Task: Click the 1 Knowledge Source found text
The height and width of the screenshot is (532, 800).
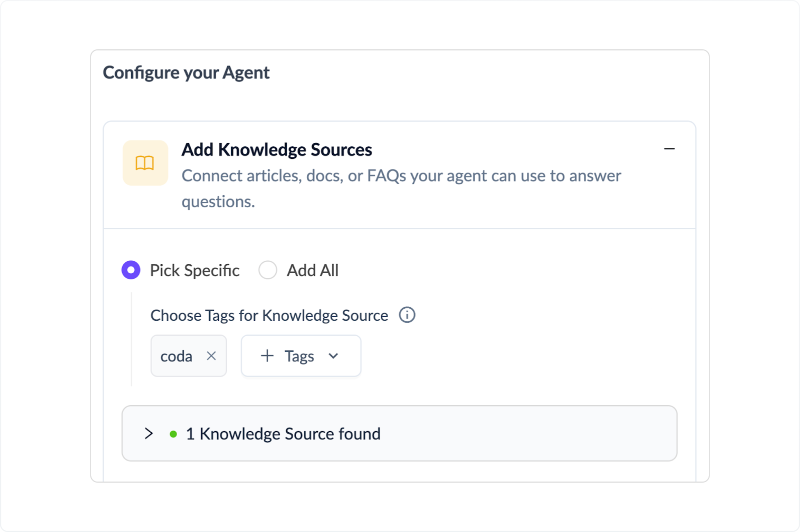Action: pos(283,434)
